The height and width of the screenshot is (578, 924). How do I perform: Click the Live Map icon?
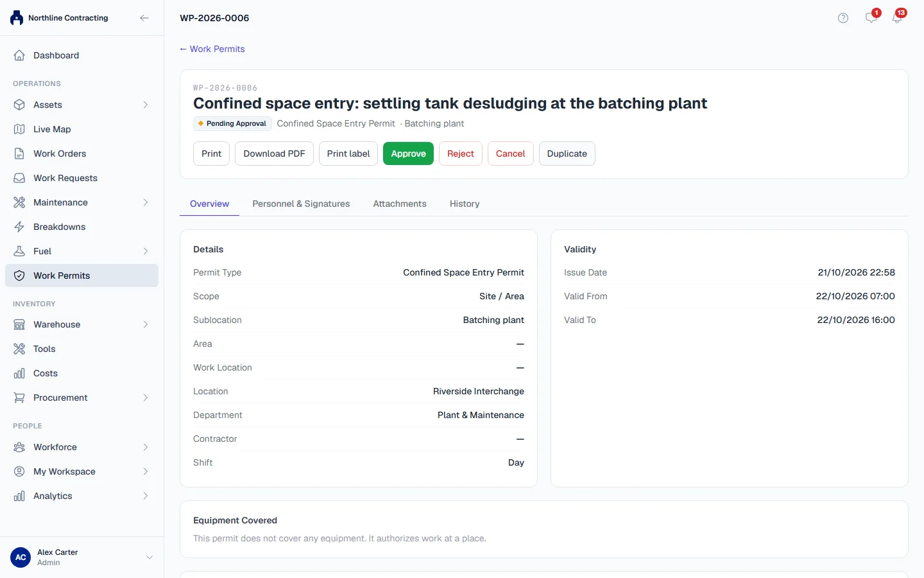[19, 129]
